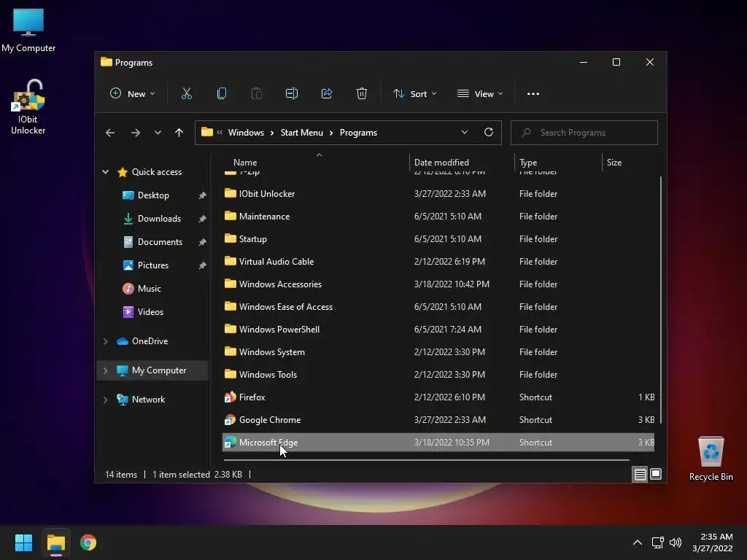Go up one folder level arrow
The image size is (747, 560).
179,133
